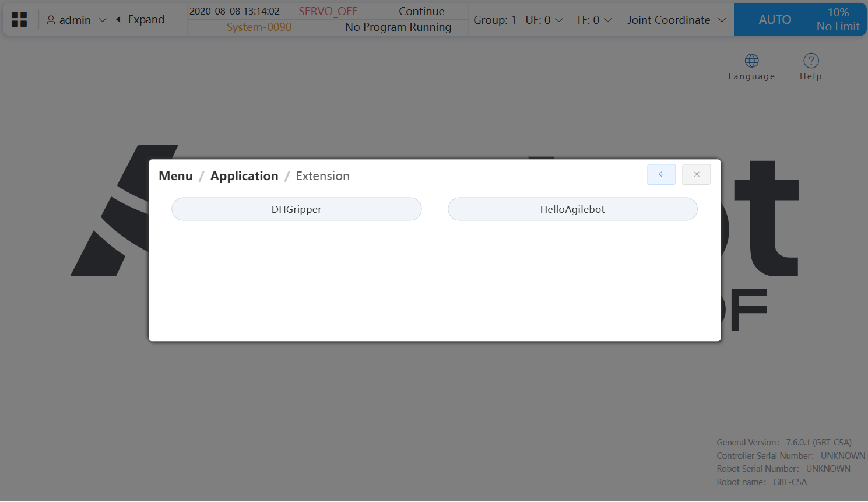Screen dimensions: 868x502
Task: Open the main menu grid icon
Action: tap(19, 20)
